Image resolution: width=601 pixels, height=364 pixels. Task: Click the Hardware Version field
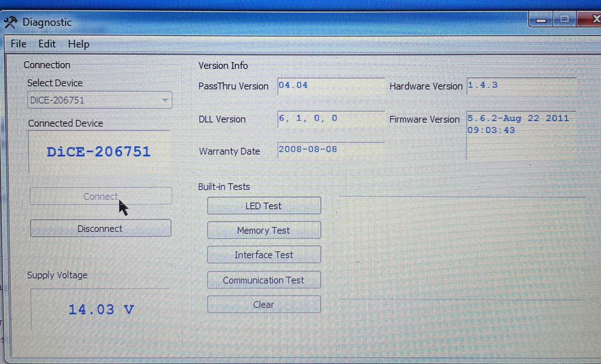(x=521, y=86)
